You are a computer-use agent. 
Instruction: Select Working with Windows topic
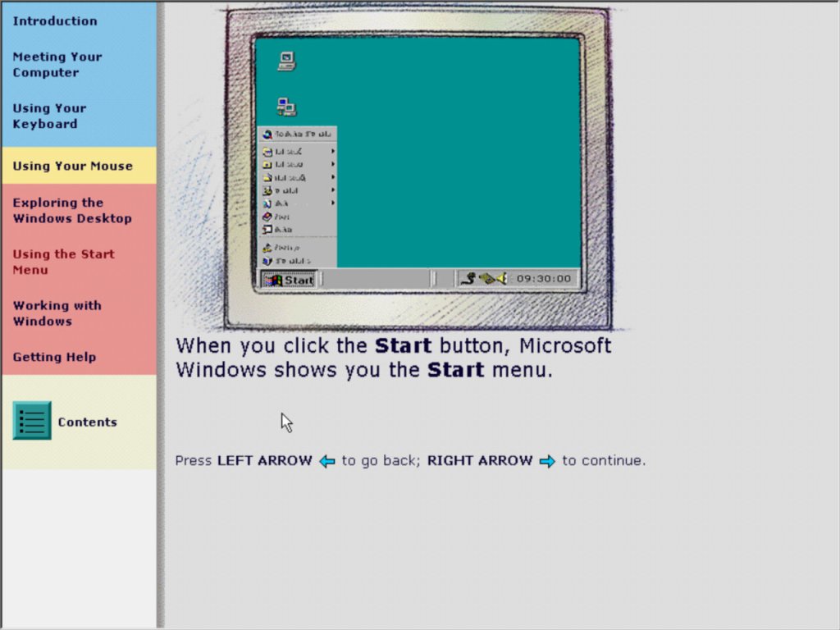(57, 313)
